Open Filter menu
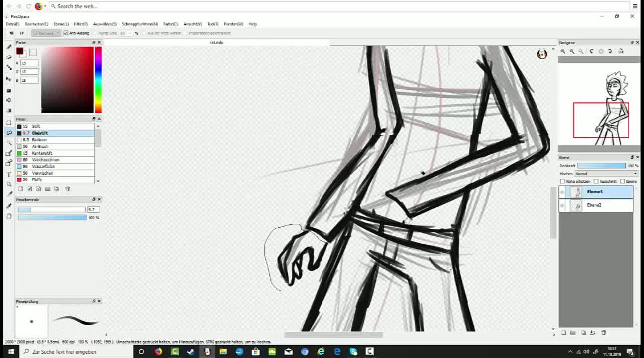Viewport: 644px width, 358px height. coord(81,24)
